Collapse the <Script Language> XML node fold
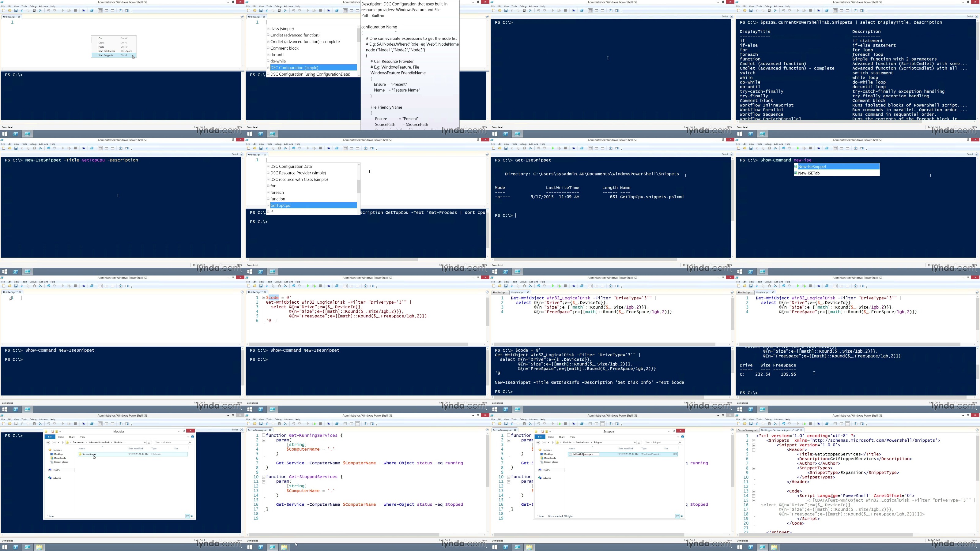The width and height of the screenshot is (980, 551). 753,496
